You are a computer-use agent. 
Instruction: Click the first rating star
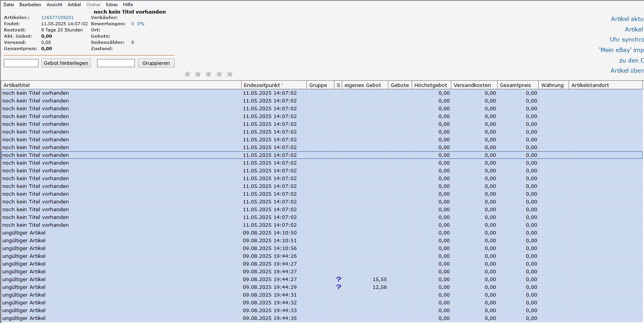187,74
